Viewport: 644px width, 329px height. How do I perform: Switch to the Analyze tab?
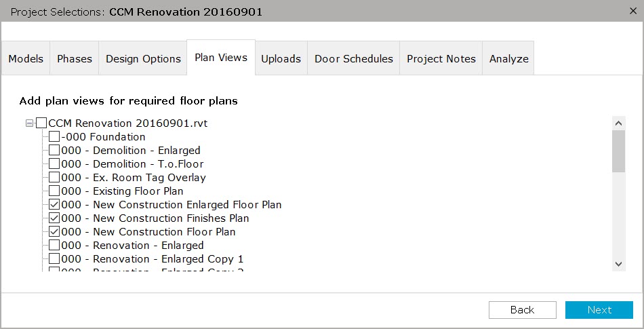pos(508,58)
